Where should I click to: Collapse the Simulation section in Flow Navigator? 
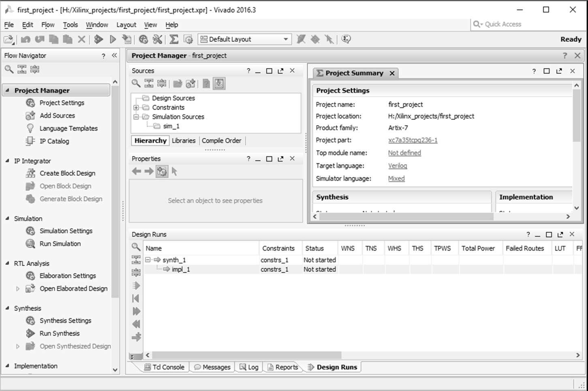pyautogui.click(x=7, y=218)
